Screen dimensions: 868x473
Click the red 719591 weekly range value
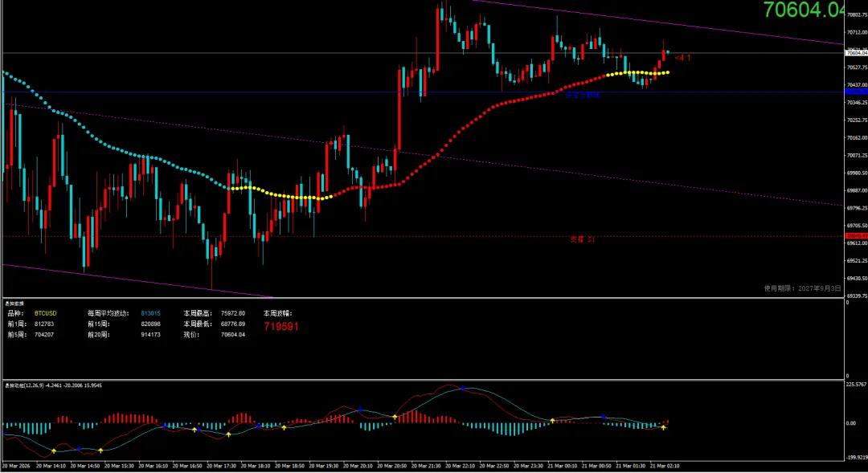(281, 326)
